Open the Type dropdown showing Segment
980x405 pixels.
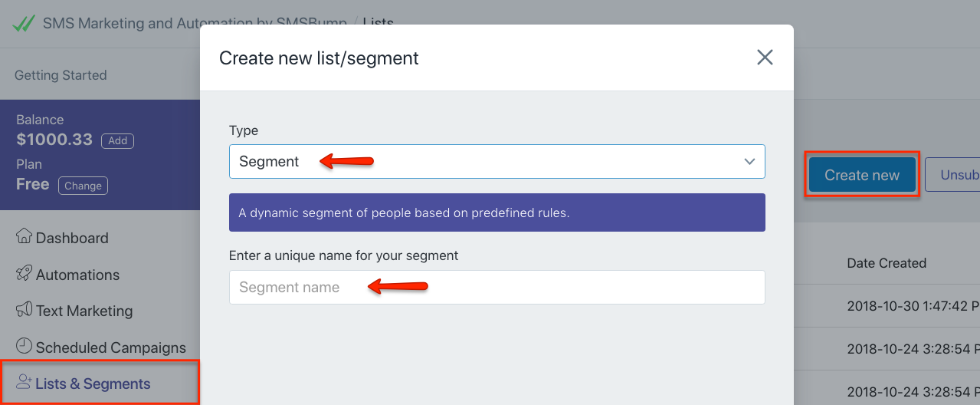coord(497,161)
